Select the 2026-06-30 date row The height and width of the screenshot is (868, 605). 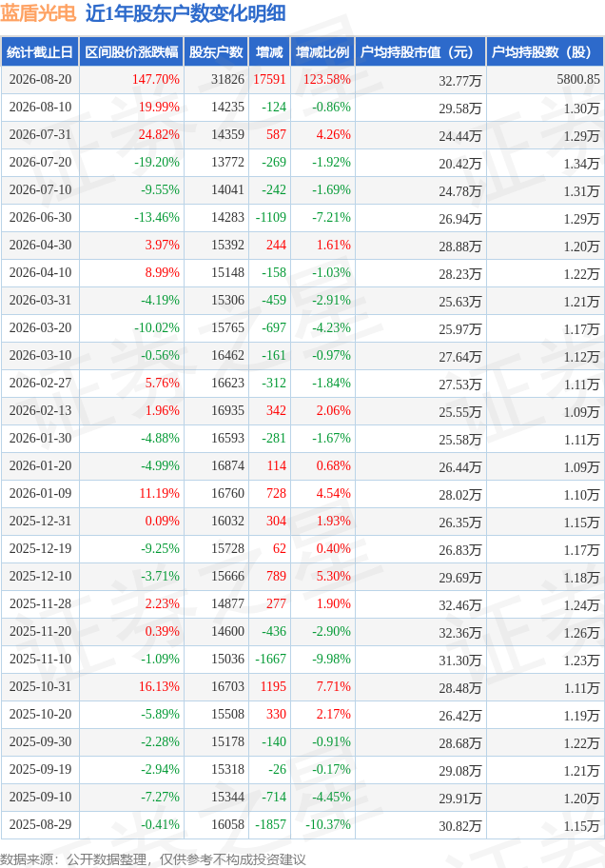click(302, 218)
